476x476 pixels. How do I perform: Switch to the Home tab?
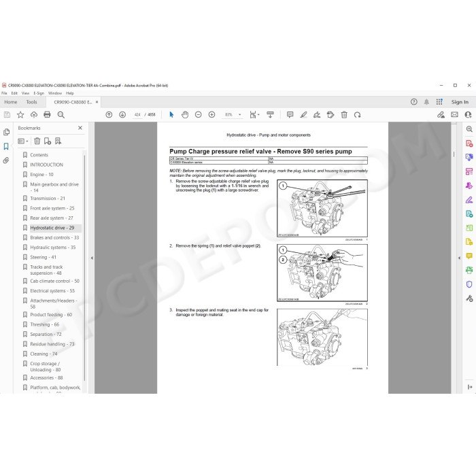pos(11,102)
